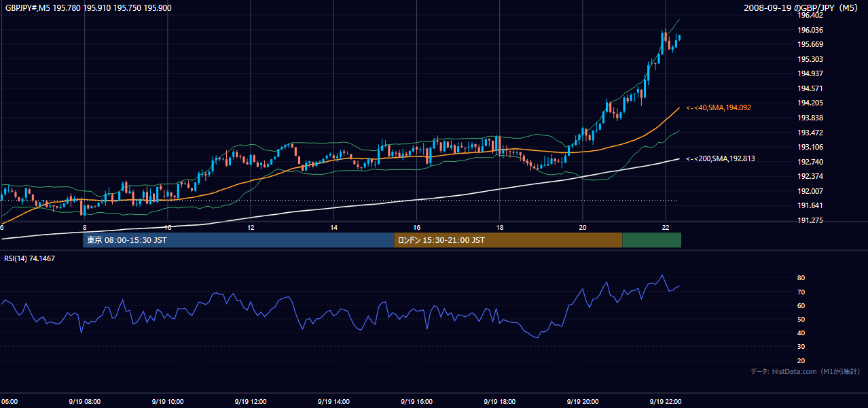868x408 pixels.
Task: Click the RSI(14) 74.1467 indicator label
Action: 30,258
